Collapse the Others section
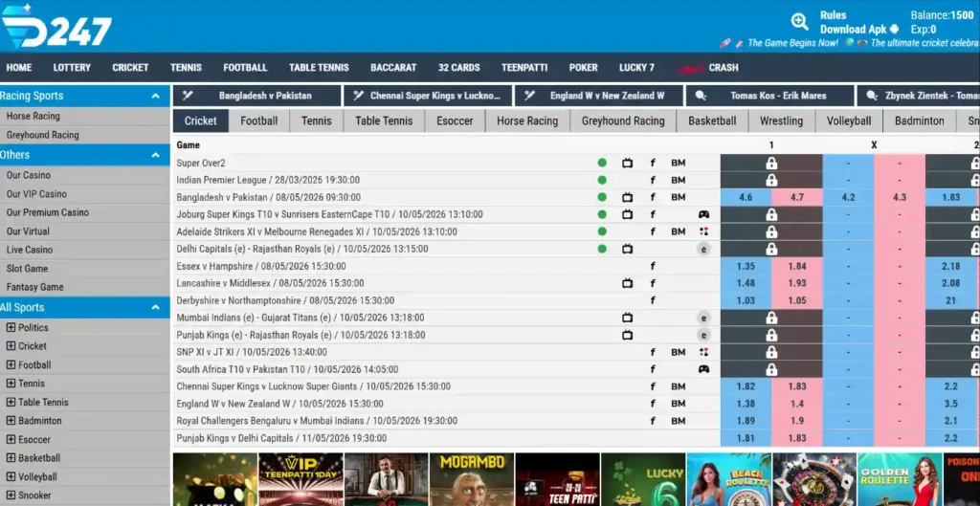Viewport: 980px width, 506px height. 156,155
